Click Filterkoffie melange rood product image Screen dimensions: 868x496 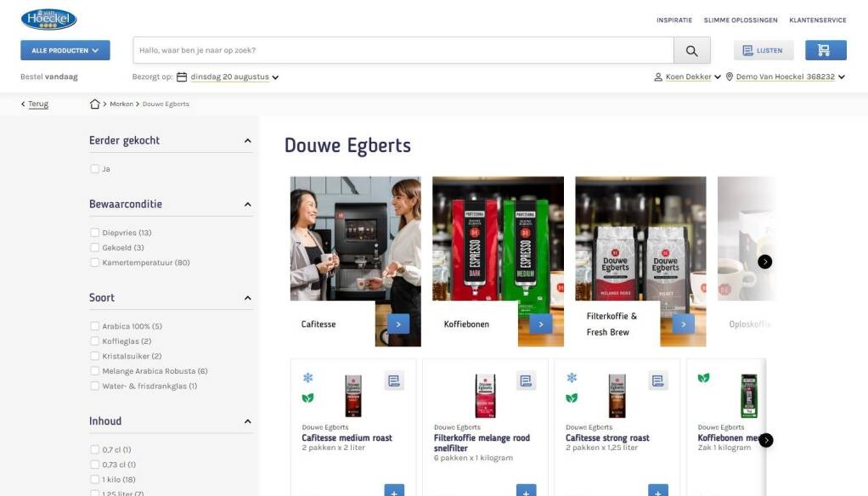(x=485, y=396)
